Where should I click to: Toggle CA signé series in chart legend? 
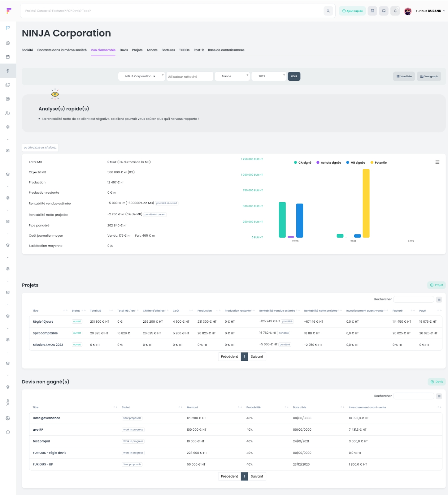pos(302,162)
